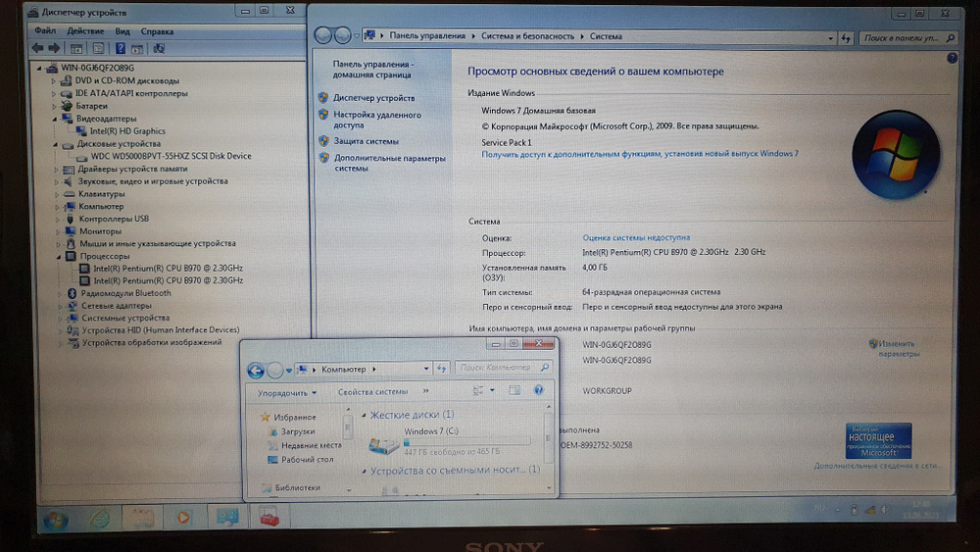Open Properties icon in Device Manager toolbar
Screen dimensions: 980x552
98,48
